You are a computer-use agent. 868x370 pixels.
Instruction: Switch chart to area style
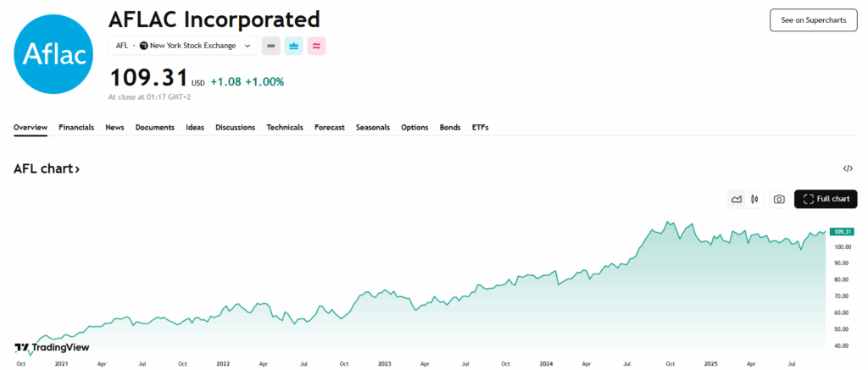pos(736,199)
